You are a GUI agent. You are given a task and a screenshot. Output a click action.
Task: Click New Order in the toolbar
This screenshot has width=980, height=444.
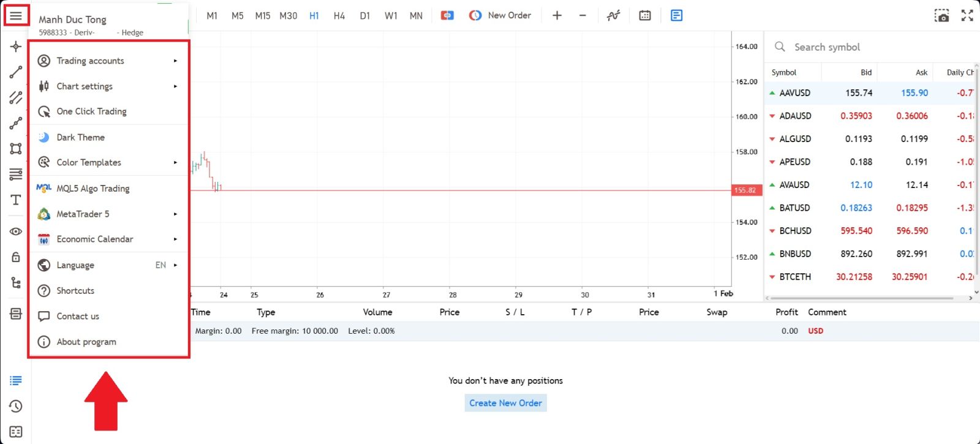coord(500,16)
